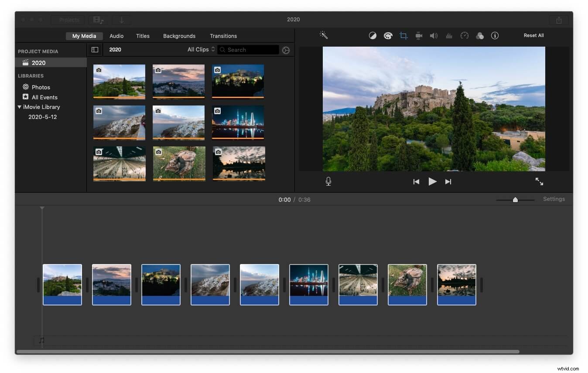Open the timeline Settings

(554, 199)
